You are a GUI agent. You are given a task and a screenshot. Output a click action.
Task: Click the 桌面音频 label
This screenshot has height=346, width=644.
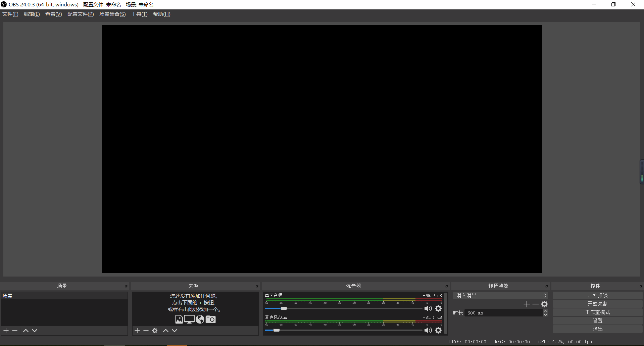point(274,296)
